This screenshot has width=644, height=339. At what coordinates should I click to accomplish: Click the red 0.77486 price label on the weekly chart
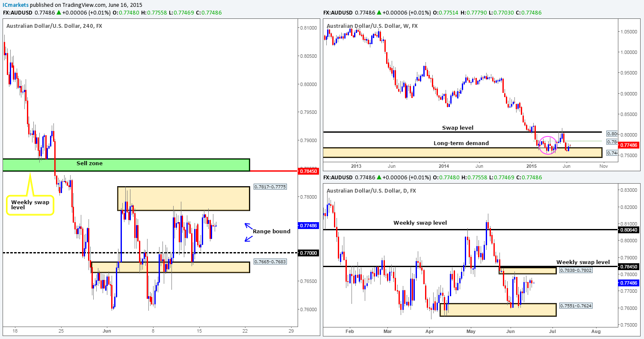coord(629,146)
